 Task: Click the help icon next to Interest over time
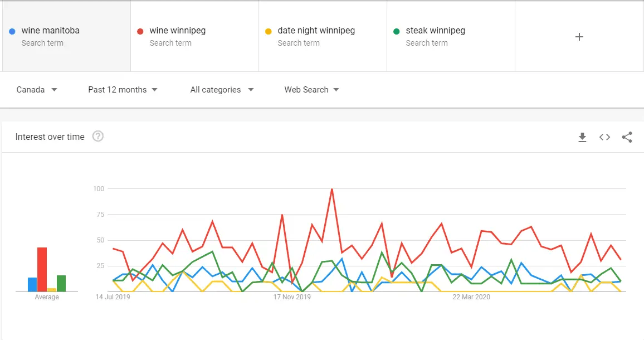pyautogui.click(x=98, y=135)
